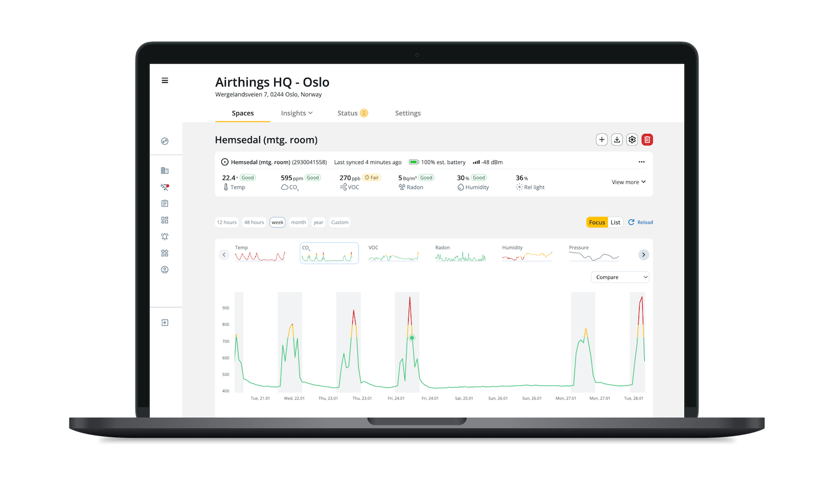This screenshot has width=834, height=504.
Task: Select the 48 hours time range
Action: [254, 223]
